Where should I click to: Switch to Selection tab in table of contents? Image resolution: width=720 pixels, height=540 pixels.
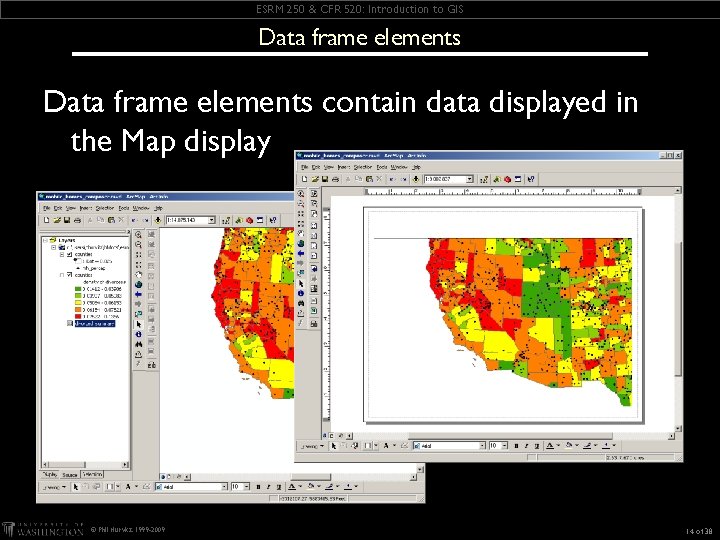pos(93,474)
